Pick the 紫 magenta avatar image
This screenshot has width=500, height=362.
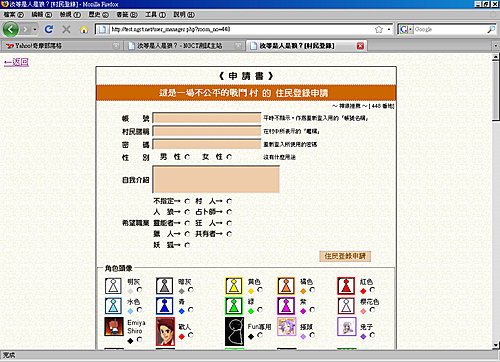pyautogui.click(x=286, y=306)
